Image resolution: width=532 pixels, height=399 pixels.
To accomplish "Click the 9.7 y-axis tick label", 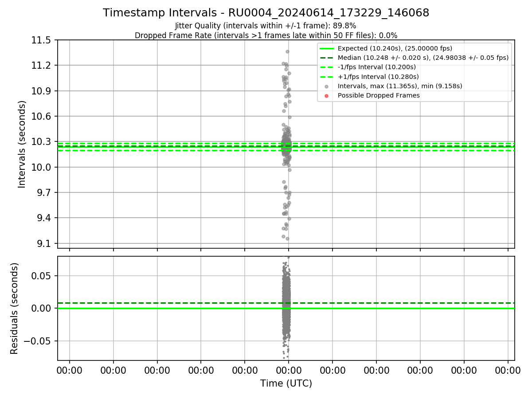I will (44, 192).
